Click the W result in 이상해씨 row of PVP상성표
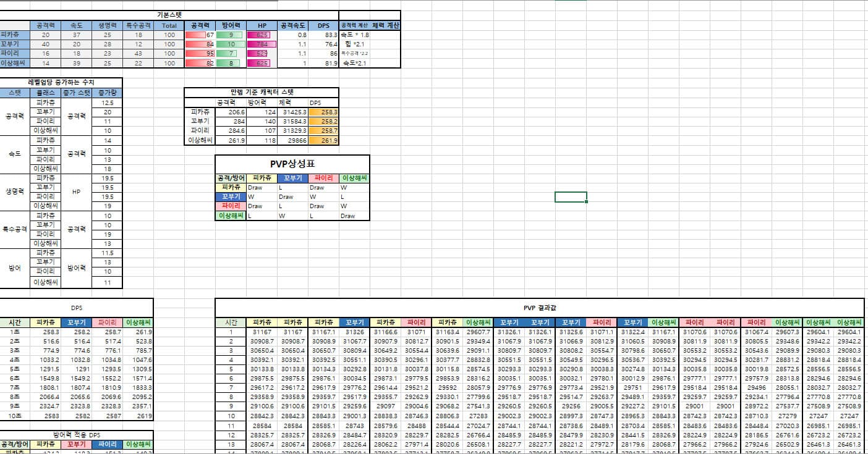The width and height of the screenshot is (868, 454). point(292,216)
